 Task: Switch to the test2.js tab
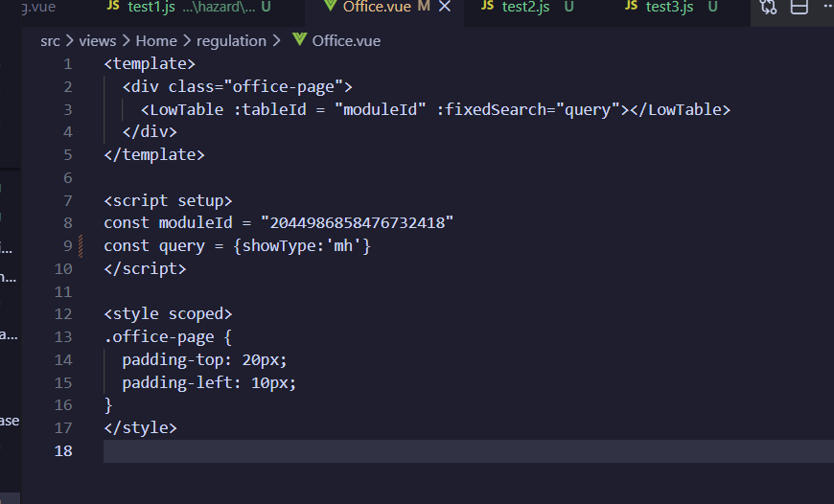coord(525,7)
